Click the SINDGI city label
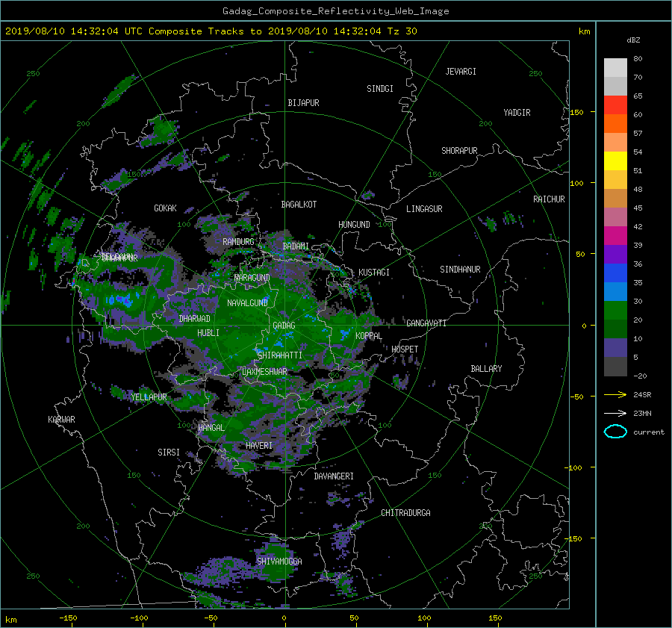This screenshot has height=628, width=672. 380,89
